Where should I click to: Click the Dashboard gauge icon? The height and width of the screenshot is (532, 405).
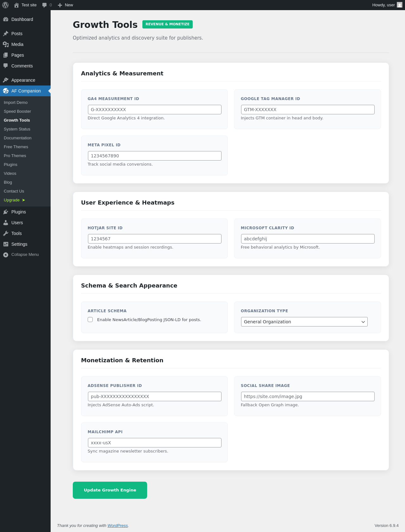coord(6,19)
